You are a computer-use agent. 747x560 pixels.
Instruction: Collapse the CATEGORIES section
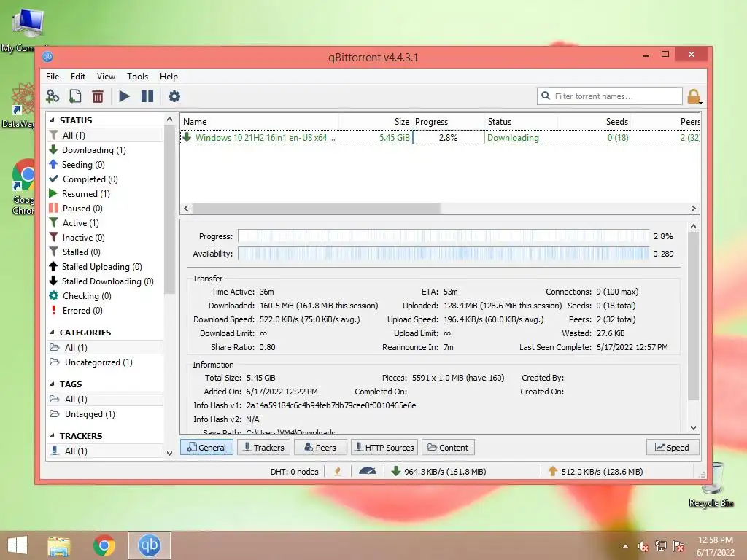point(52,332)
